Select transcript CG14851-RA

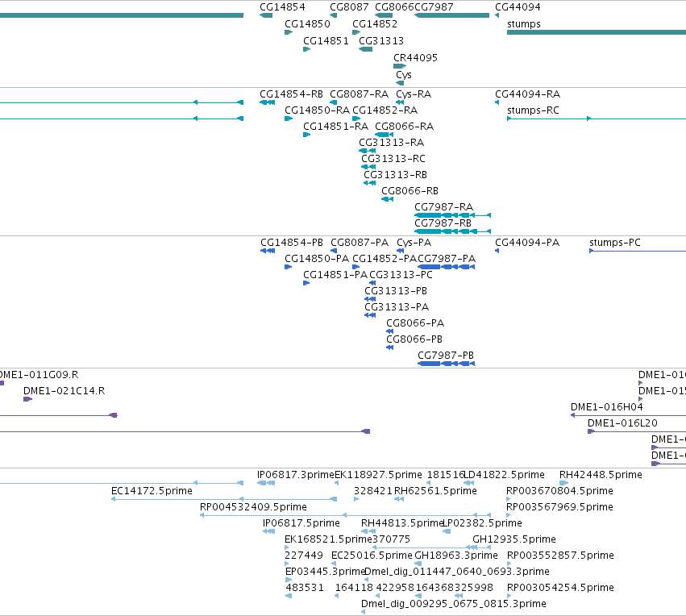coord(335,127)
